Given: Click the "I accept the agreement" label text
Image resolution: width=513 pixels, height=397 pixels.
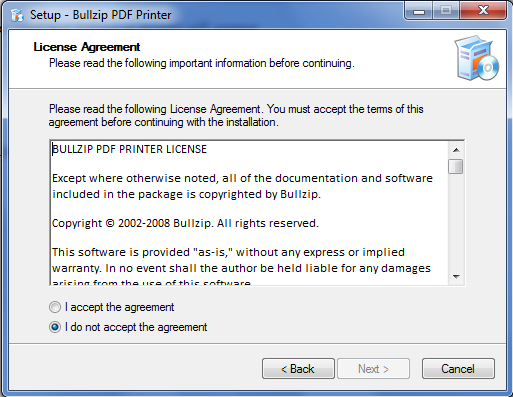Looking at the screenshot, I should point(119,307).
